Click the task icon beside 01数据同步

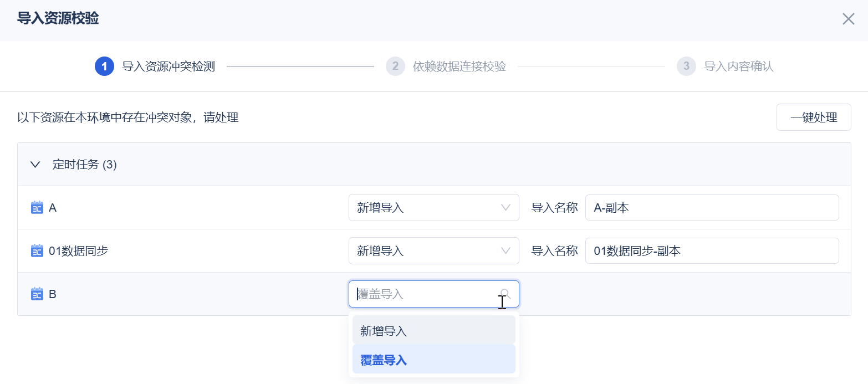[x=37, y=251]
